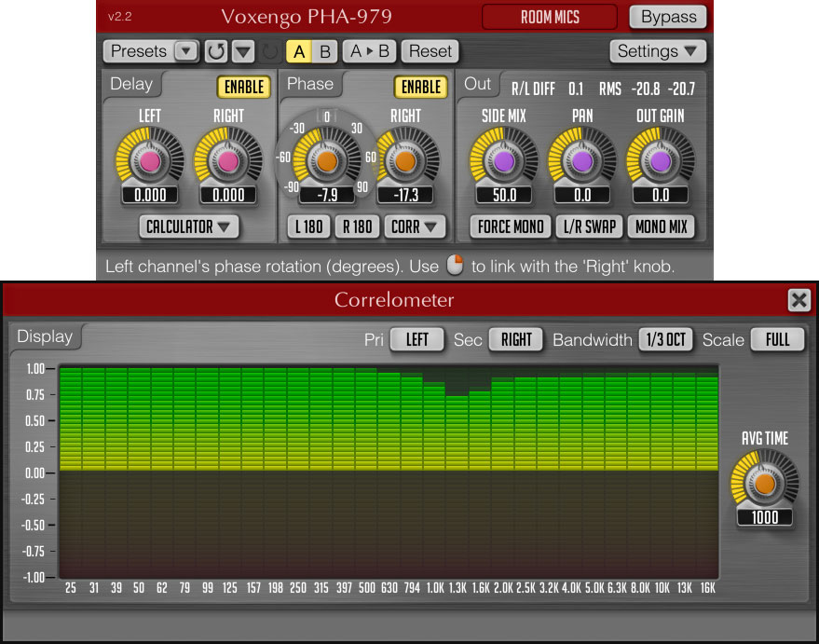This screenshot has width=819, height=644.
Task: Click the Delay left value 0.000 field
Action: [150, 196]
